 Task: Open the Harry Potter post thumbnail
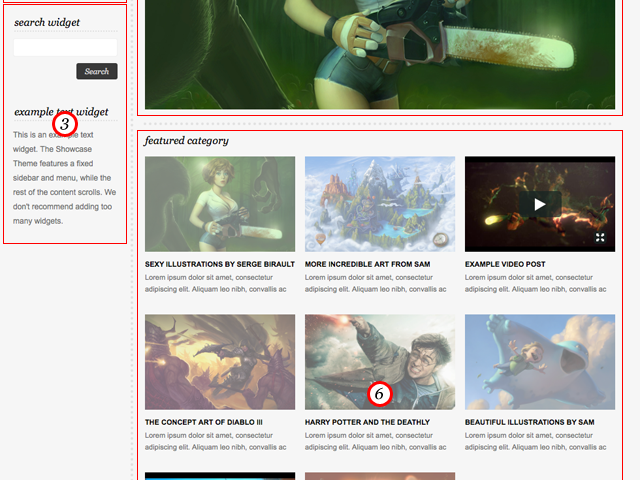click(380, 362)
